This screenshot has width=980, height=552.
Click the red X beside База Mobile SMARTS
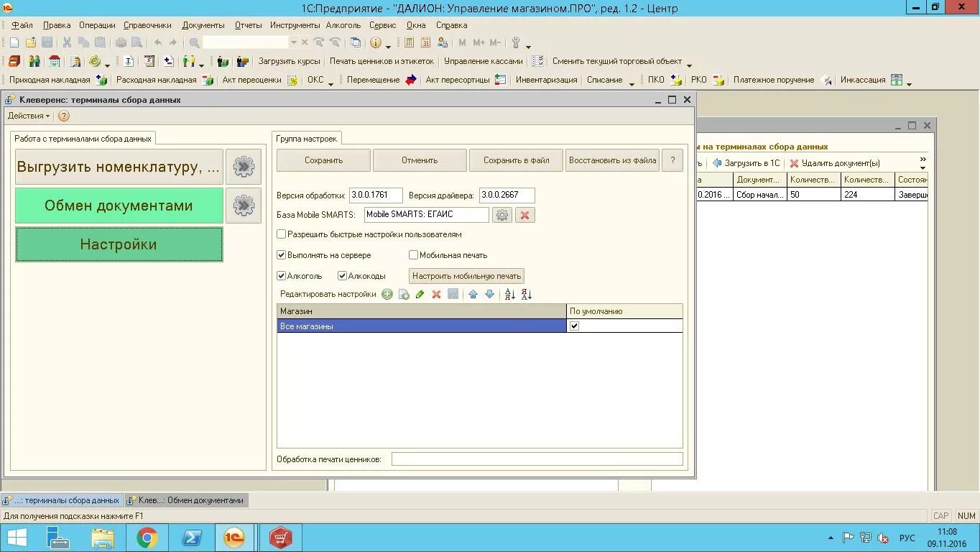point(525,215)
